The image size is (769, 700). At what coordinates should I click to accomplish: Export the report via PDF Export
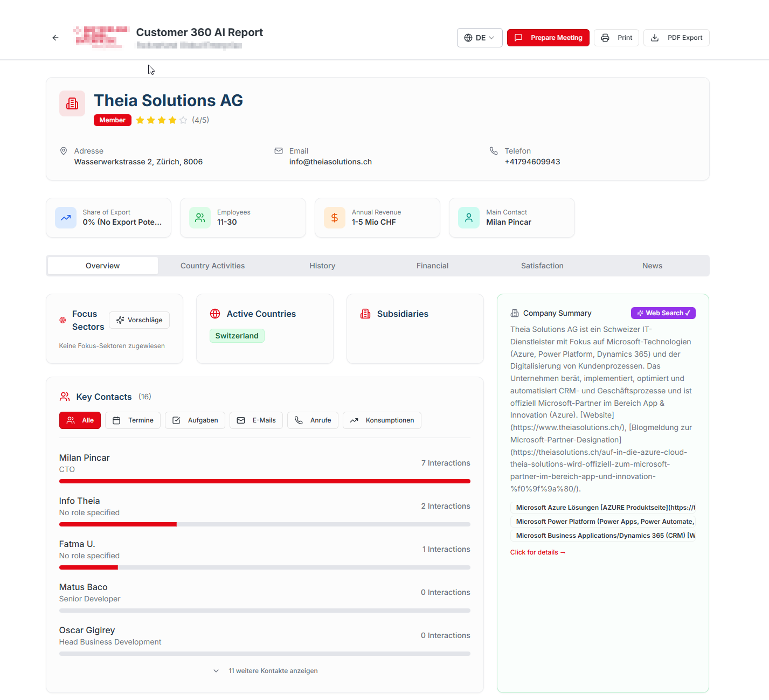[676, 38]
